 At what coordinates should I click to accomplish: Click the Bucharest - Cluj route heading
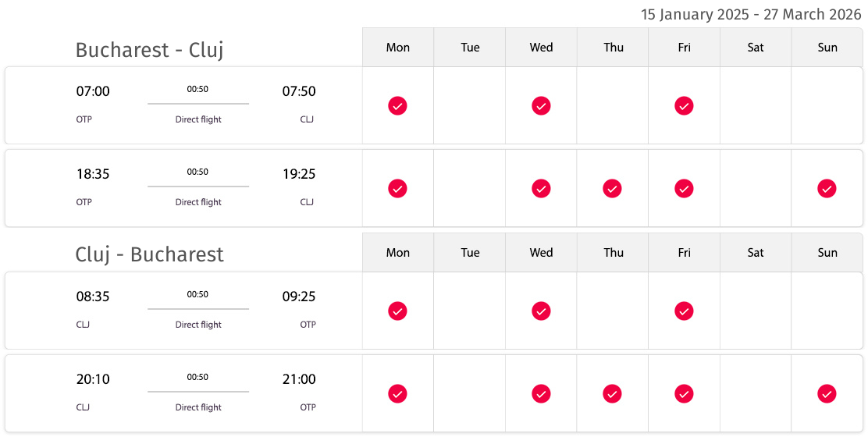149,51
